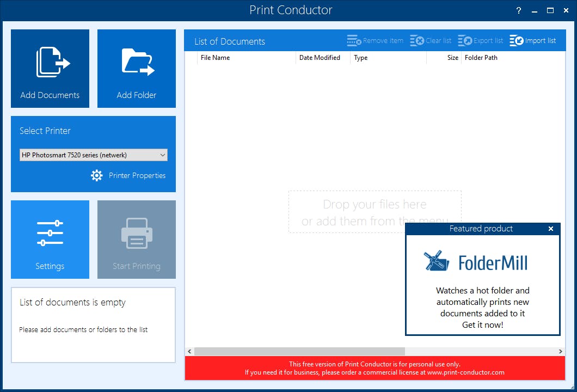Click the FolderMill logo
The image size is (577, 392).
(475, 262)
